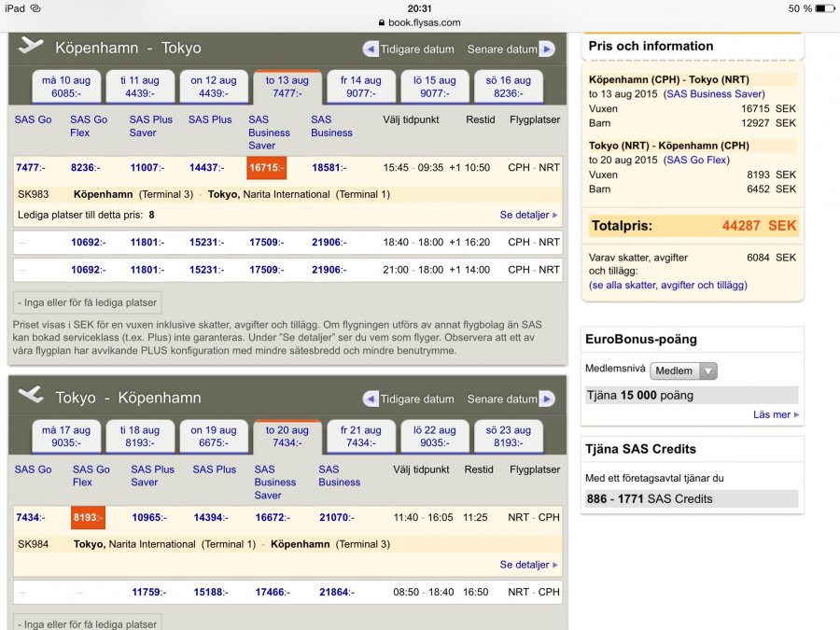Tap the lock icon in the address bar
The height and width of the screenshot is (630, 840).
(x=381, y=22)
